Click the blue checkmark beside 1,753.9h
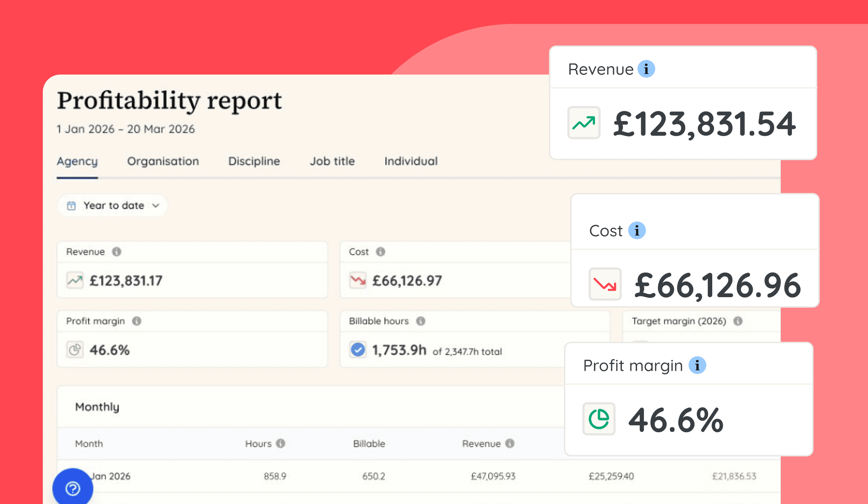 pyautogui.click(x=357, y=349)
